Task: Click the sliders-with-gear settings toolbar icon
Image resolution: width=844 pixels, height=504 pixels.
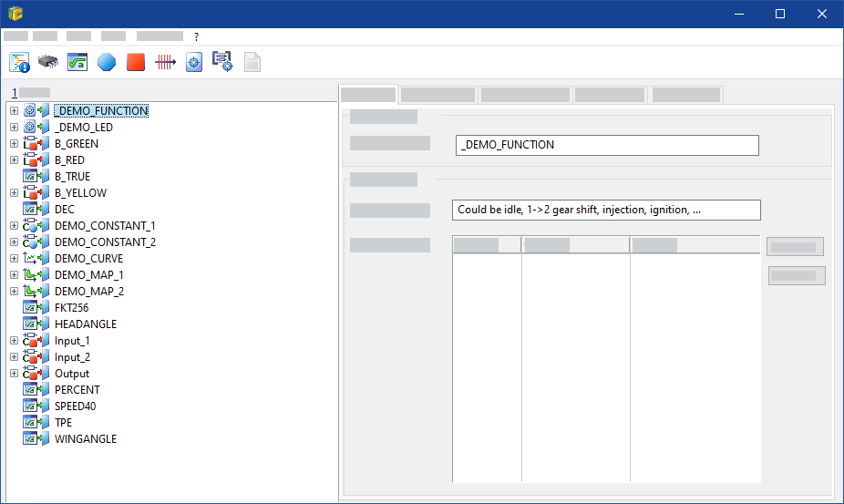Action: pyautogui.click(x=222, y=62)
